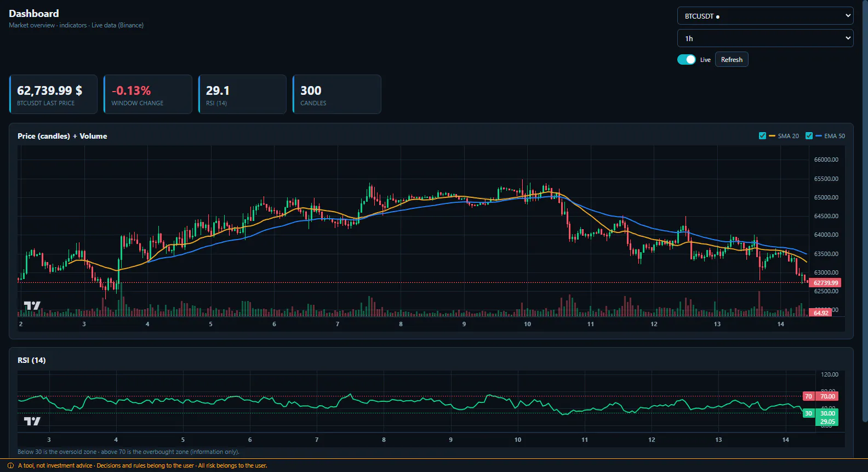Click date label 2 on the price chart axis

(x=21, y=324)
